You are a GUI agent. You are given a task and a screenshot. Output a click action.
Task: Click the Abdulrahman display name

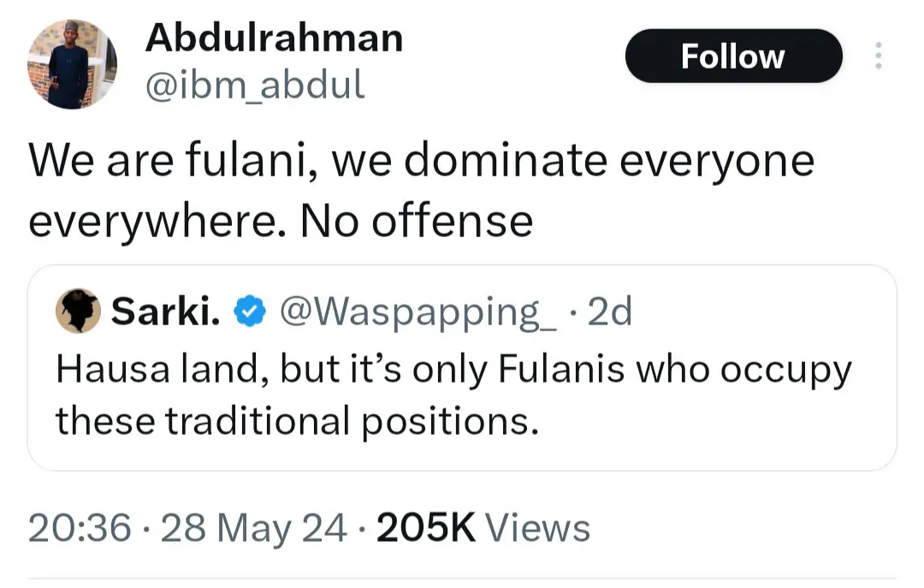click(274, 38)
